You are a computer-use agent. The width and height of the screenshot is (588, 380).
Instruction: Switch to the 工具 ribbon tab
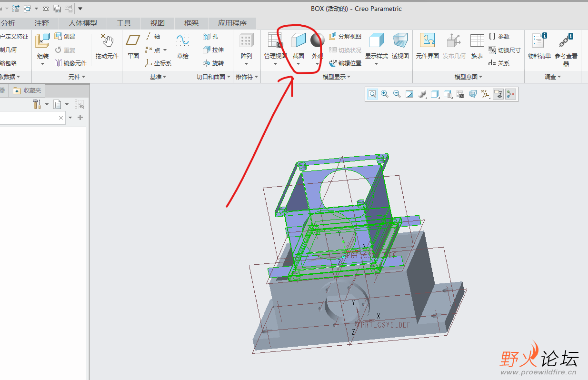[x=124, y=23]
